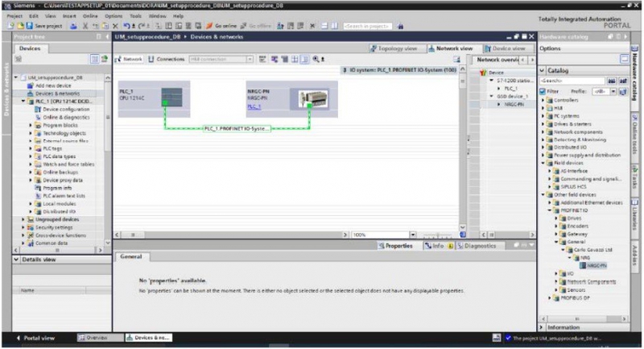Image resolution: width=644 pixels, height=349 pixels.
Task: Click the Open project icon in toolbar
Action: 20,26
